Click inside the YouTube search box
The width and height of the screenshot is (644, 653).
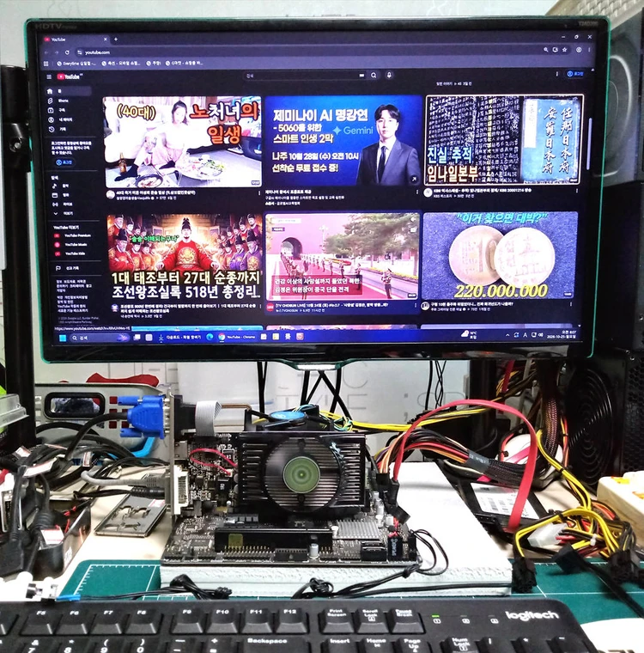300,76
